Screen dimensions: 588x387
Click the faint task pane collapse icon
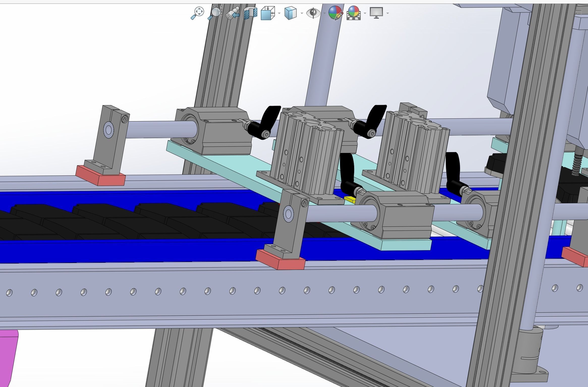click(578, 13)
